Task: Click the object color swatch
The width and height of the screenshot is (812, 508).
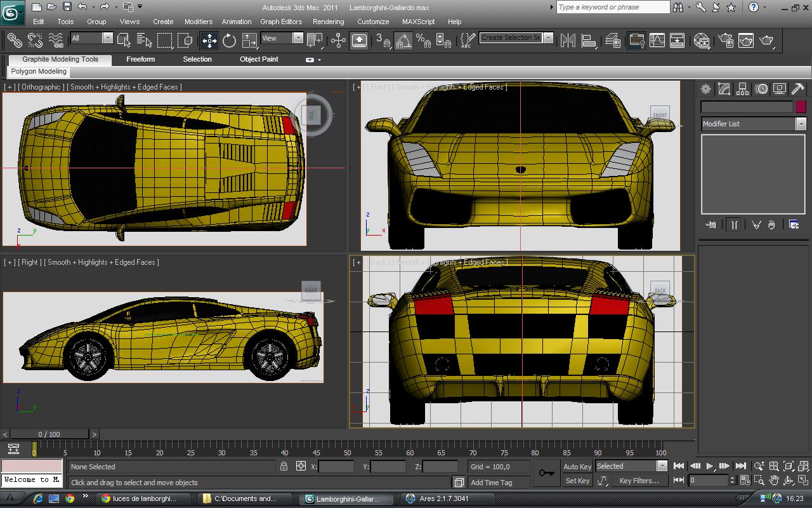Action: (801, 107)
